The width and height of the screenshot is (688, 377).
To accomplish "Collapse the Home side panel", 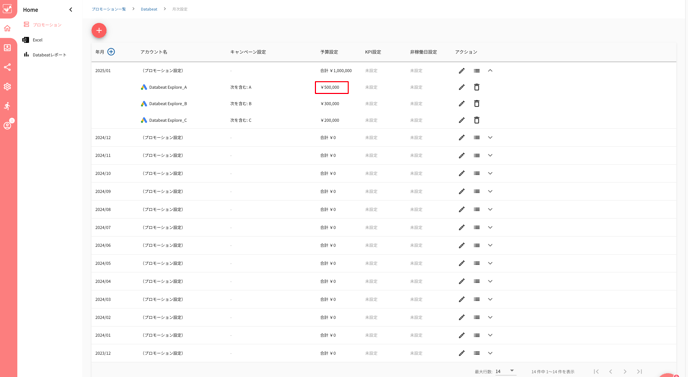I will [x=71, y=10].
